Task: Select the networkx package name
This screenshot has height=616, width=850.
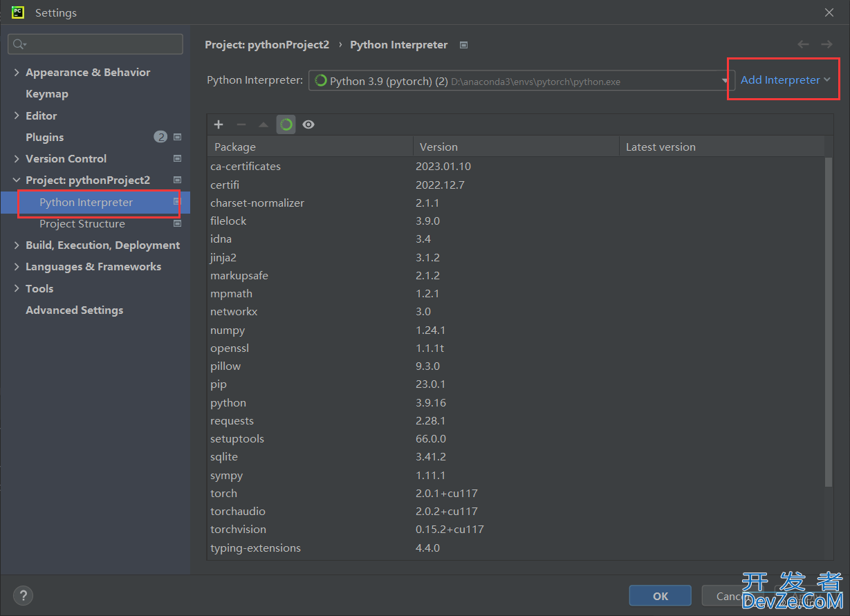Action: point(234,311)
